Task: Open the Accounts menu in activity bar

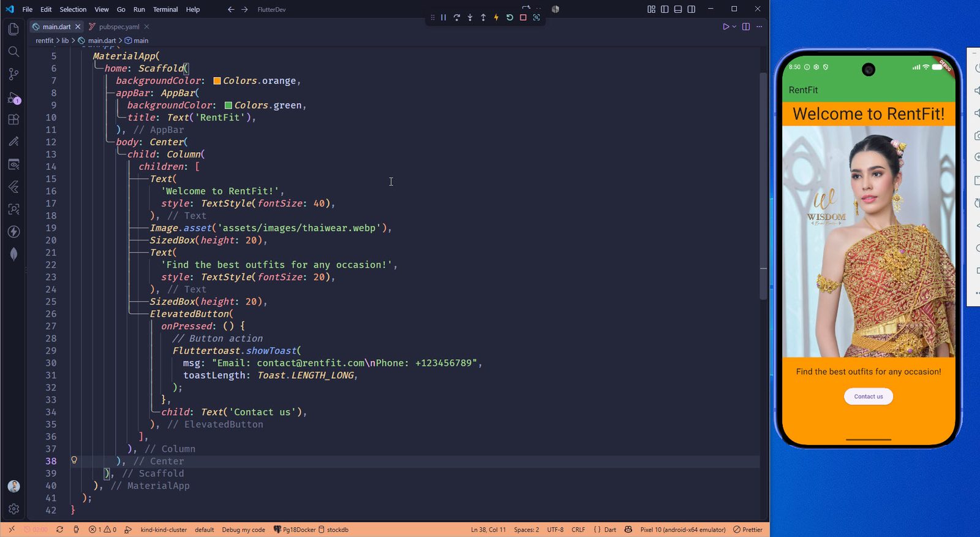Action: point(13,486)
